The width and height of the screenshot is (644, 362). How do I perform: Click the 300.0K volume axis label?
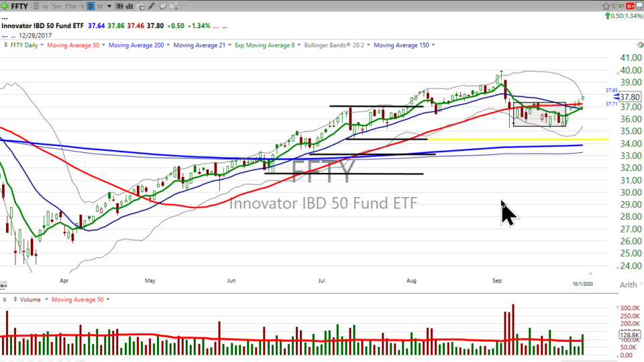pos(630,308)
